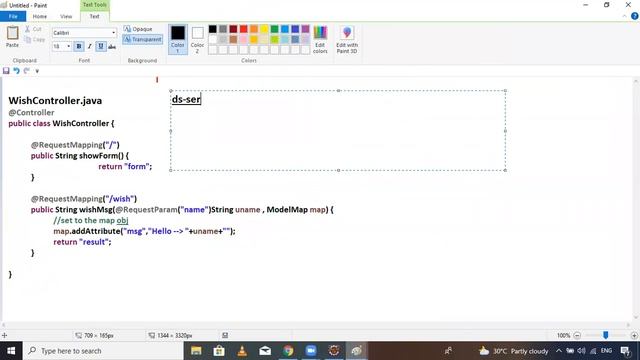The width and height of the screenshot is (640, 360).
Task: Click the vertical scrollbar down arrow
Action: pos(636,317)
